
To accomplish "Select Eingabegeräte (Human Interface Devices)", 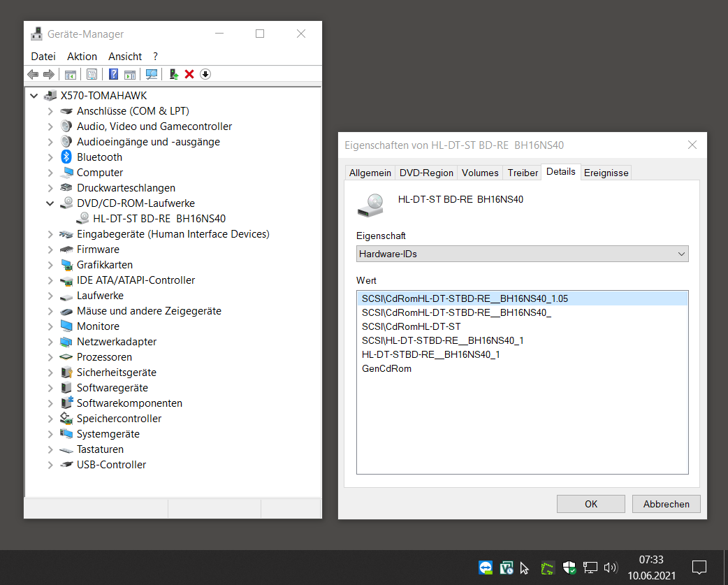I will point(173,234).
